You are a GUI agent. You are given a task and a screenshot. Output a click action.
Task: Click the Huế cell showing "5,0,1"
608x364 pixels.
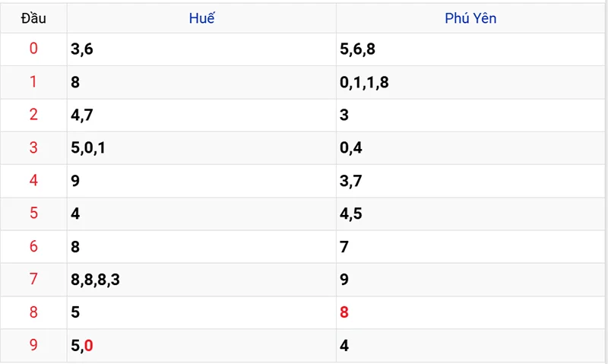[x=87, y=148]
